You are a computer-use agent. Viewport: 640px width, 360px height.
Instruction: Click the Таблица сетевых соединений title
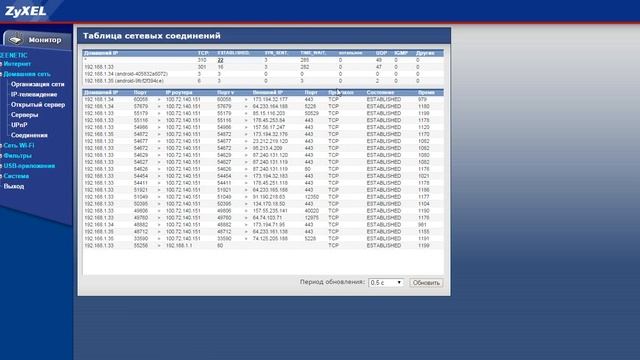point(151,36)
